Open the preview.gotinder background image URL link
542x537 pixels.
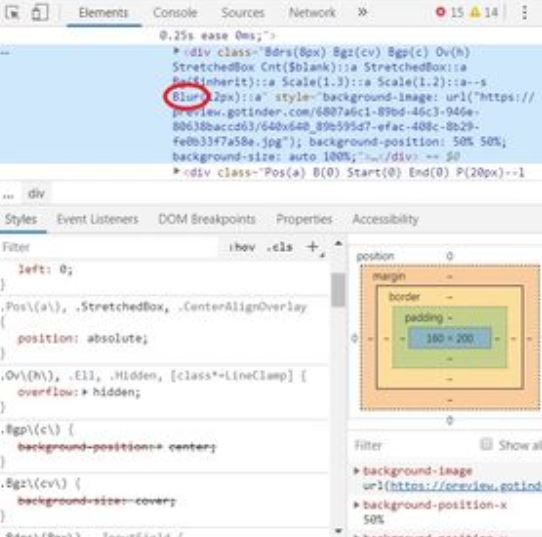click(x=464, y=487)
